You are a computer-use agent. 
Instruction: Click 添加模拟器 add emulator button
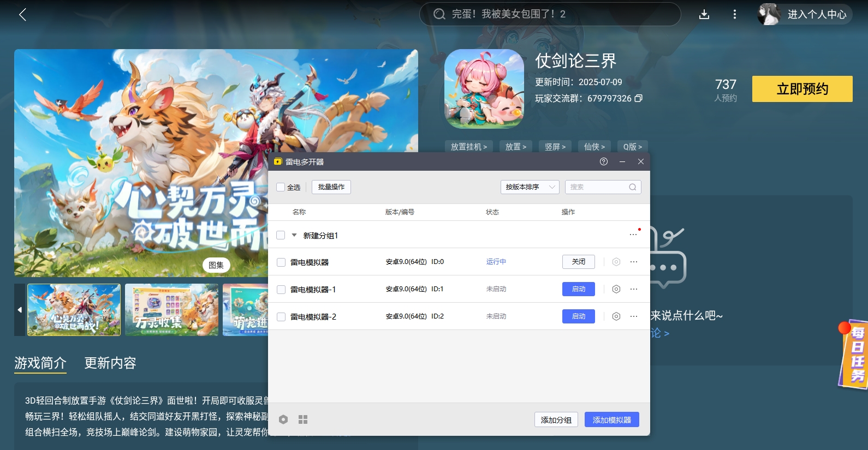(x=612, y=419)
